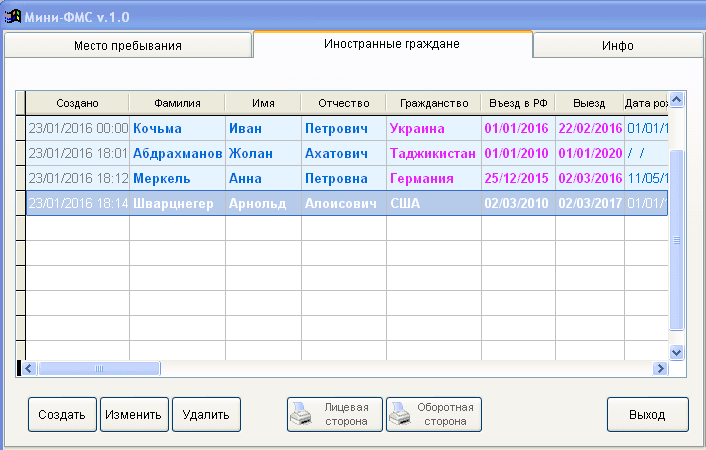The image size is (706, 450).
Task: Click the patronymic cell Петровна
Action: pyautogui.click(x=344, y=178)
